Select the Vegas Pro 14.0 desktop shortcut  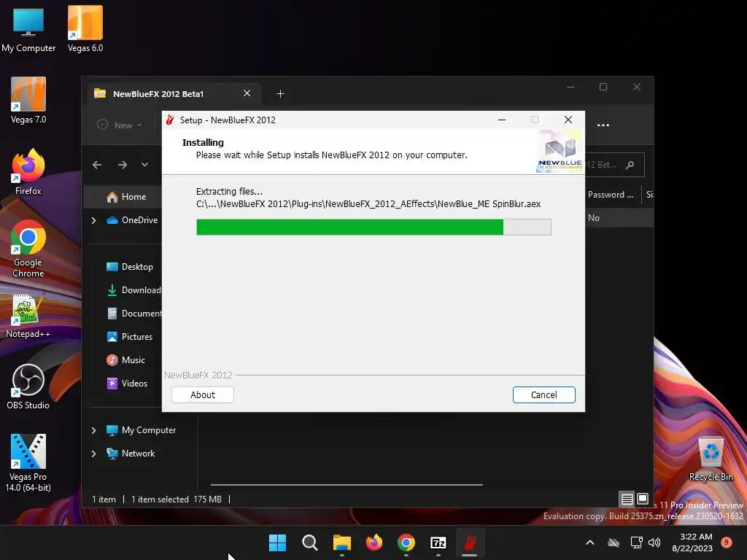click(x=28, y=463)
